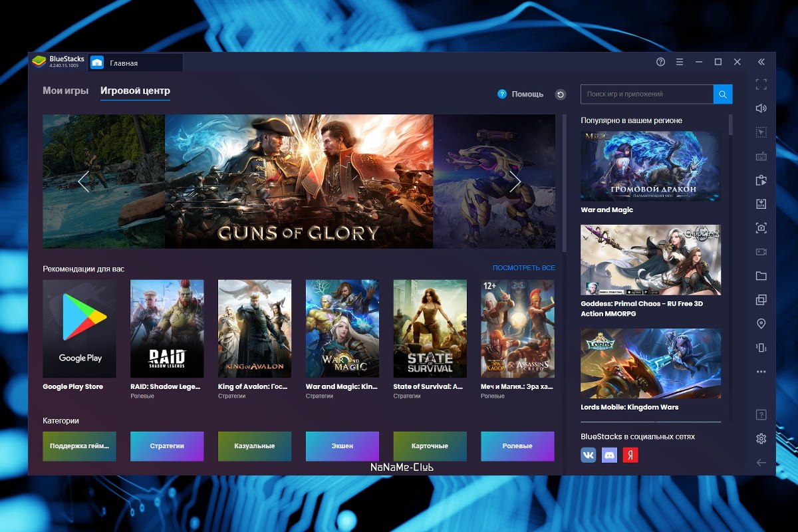The image size is (798, 532).
Task: Open the Goddess: Primal Chaos banner
Action: (650, 259)
